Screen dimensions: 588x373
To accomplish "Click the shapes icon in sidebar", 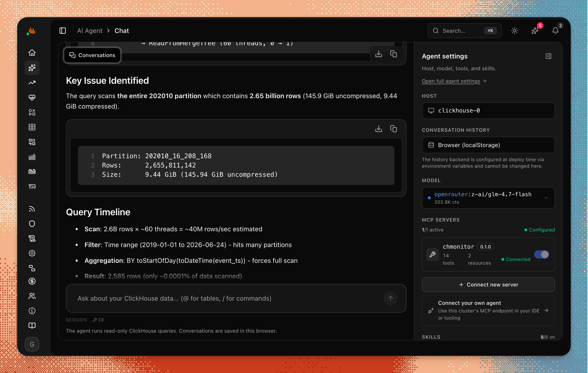I will click(32, 112).
